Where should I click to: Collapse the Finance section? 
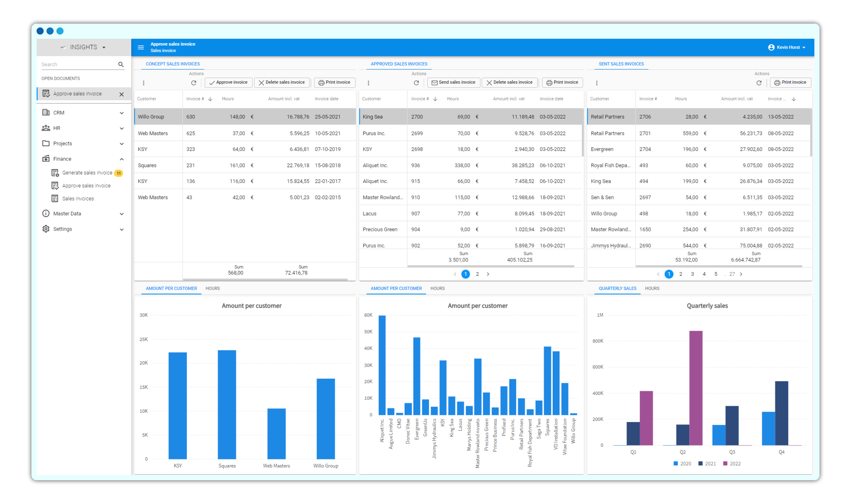point(122,159)
